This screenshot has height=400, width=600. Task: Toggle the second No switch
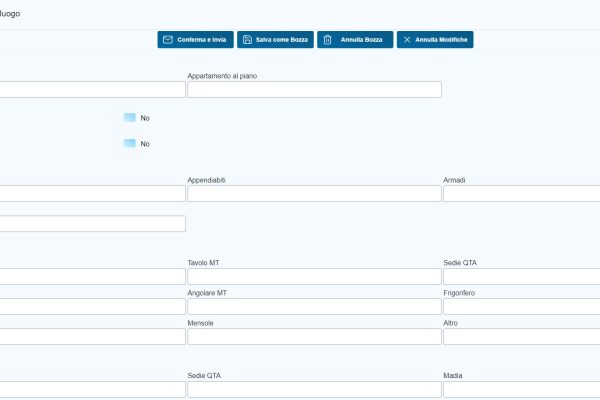point(129,144)
